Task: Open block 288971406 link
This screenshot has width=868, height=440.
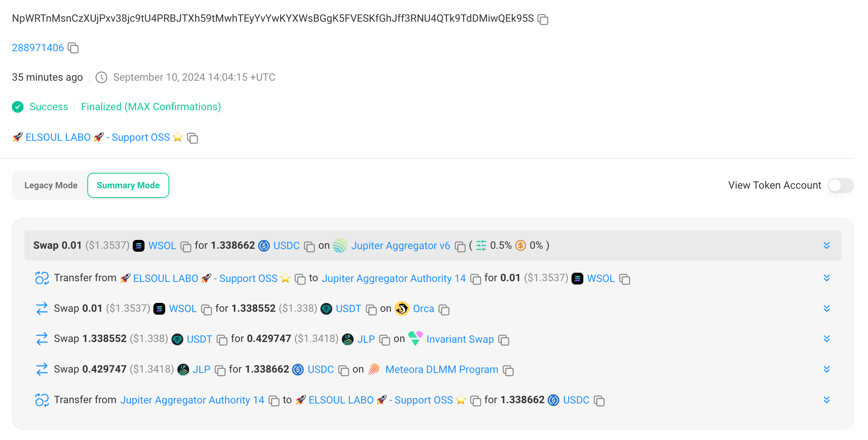Action: [x=38, y=48]
